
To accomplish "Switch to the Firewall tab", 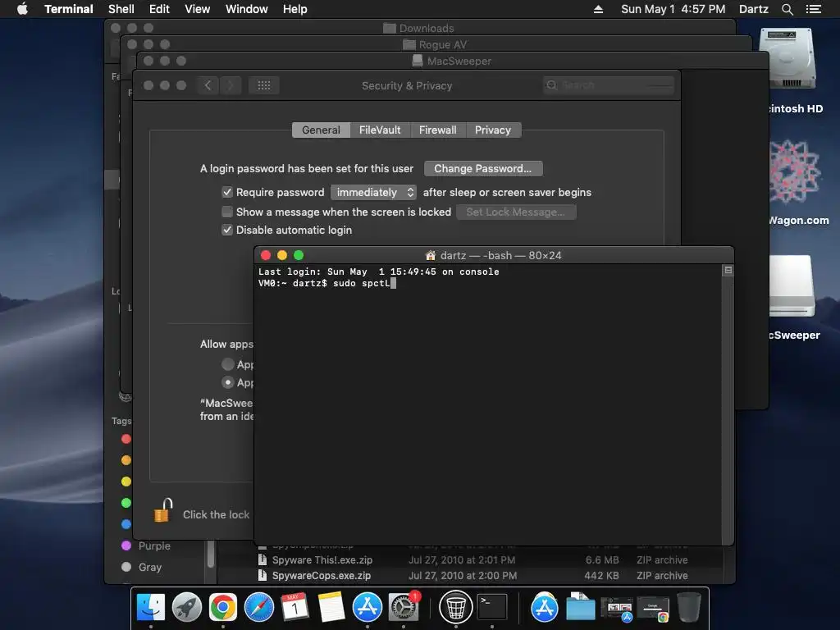I will pyautogui.click(x=438, y=130).
